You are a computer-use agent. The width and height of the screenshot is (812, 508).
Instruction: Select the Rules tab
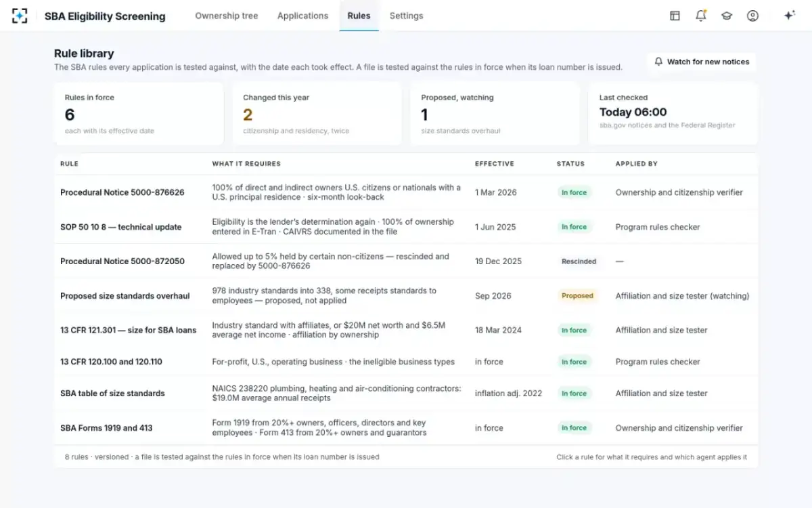coord(359,16)
